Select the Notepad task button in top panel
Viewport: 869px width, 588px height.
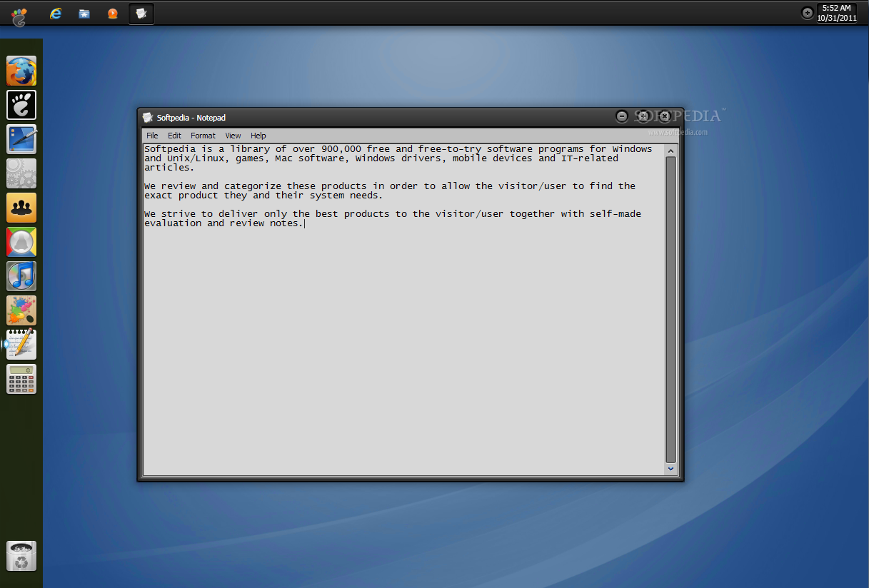pos(141,14)
